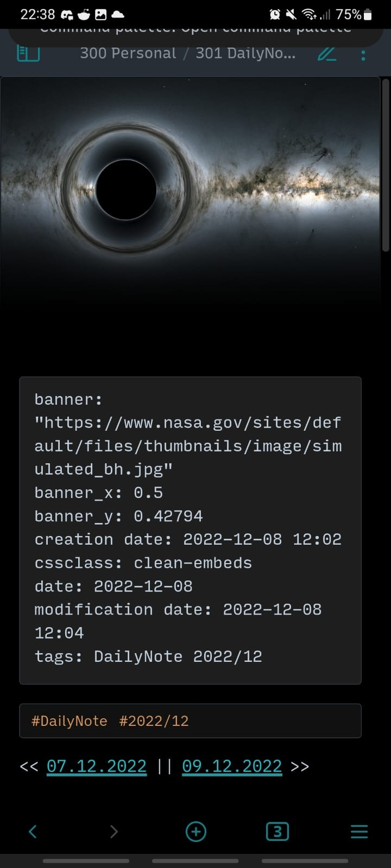Toggle edit mode with the pencil icon
The width and height of the screenshot is (391, 868).
coord(327,53)
